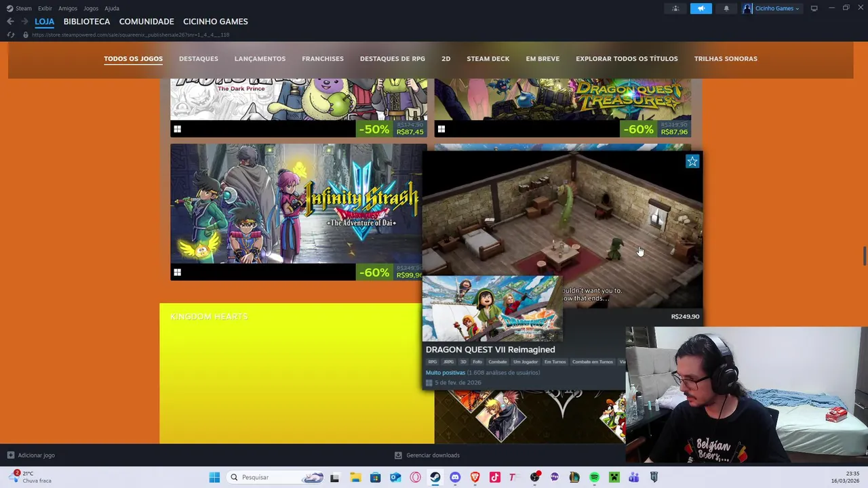The width and height of the screenshot is (868, 488).
Task: Open Gerenciar downloads
Action: point(427,455)
